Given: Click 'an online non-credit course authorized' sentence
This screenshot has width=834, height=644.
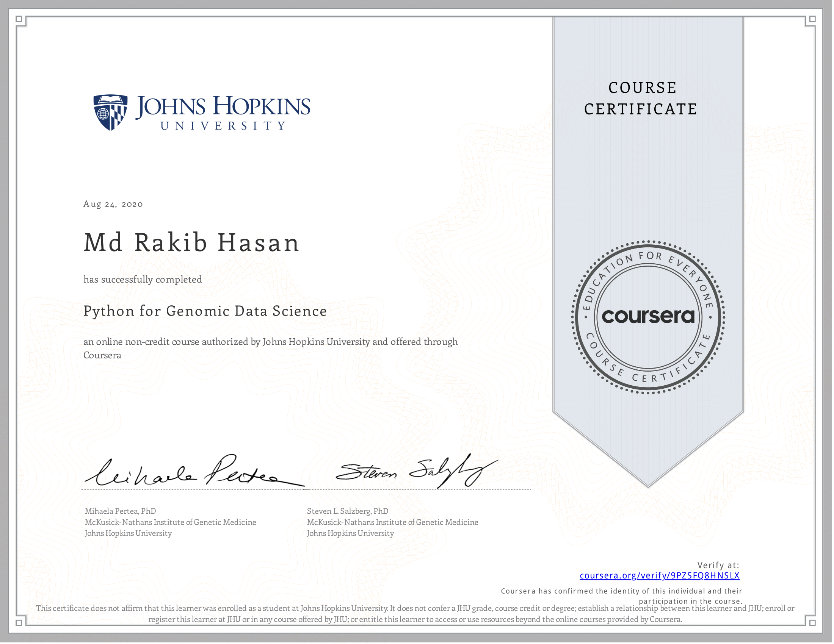Looking at the screenshot, I should click(270, 348).
